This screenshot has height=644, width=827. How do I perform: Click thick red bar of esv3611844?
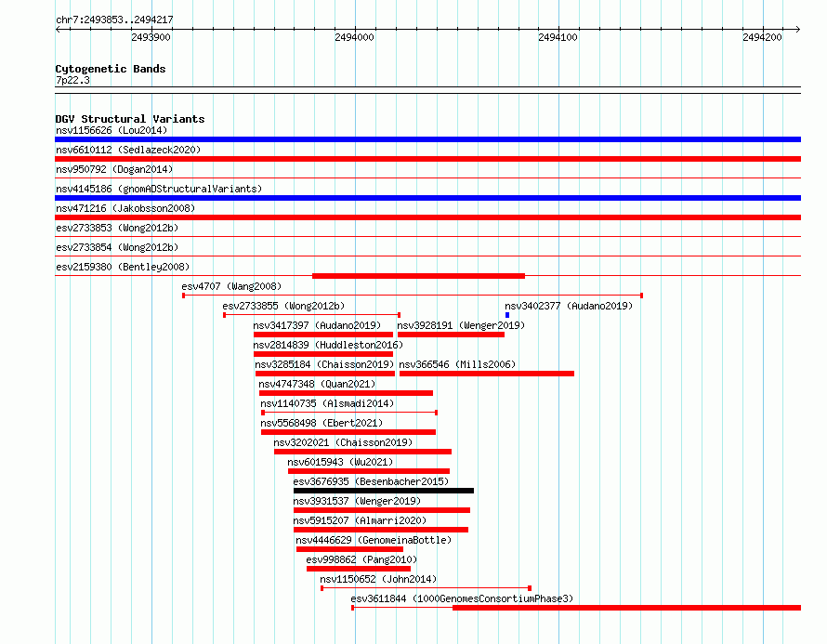[626, 608]
